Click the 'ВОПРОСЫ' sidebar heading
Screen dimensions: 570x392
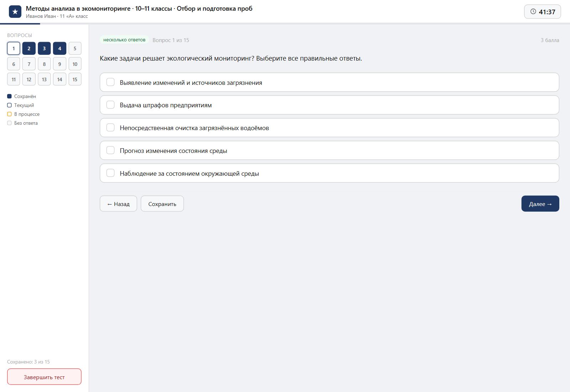point(20,35)
